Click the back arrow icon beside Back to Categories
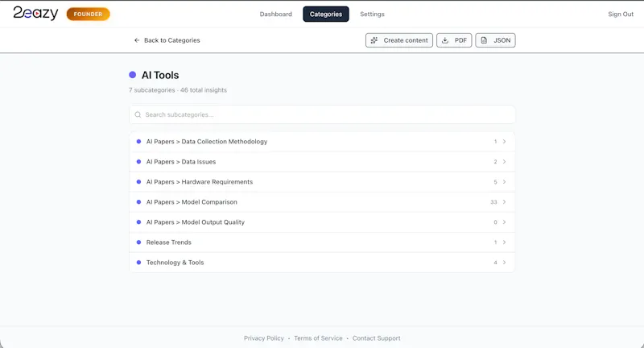Image resolution: width=644 pixels, height=348 pixels. coord(137,40)
